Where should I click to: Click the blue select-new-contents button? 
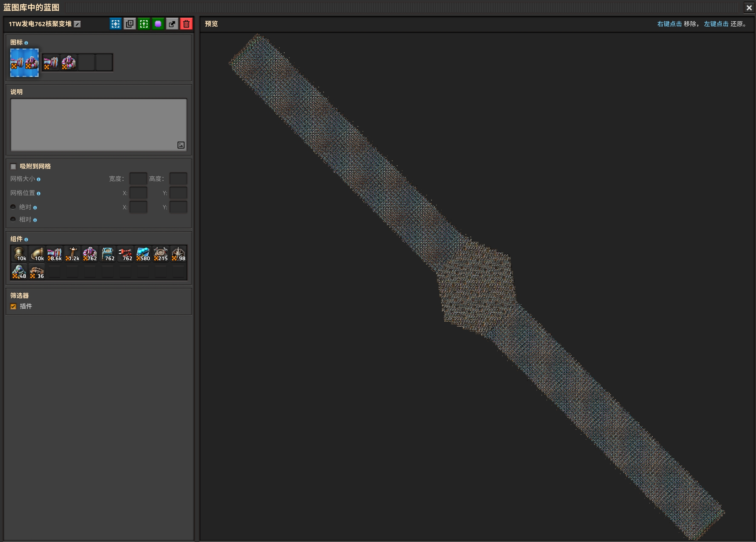[115, 24]
